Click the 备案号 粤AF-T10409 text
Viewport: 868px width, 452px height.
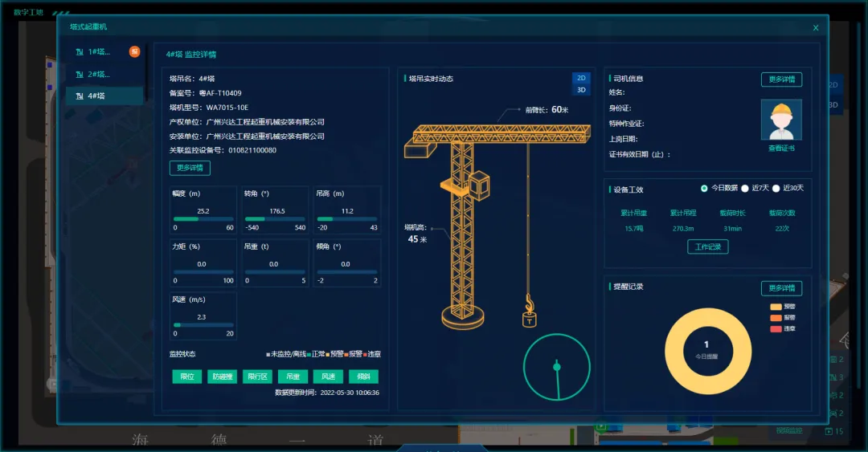pos(206,93)
